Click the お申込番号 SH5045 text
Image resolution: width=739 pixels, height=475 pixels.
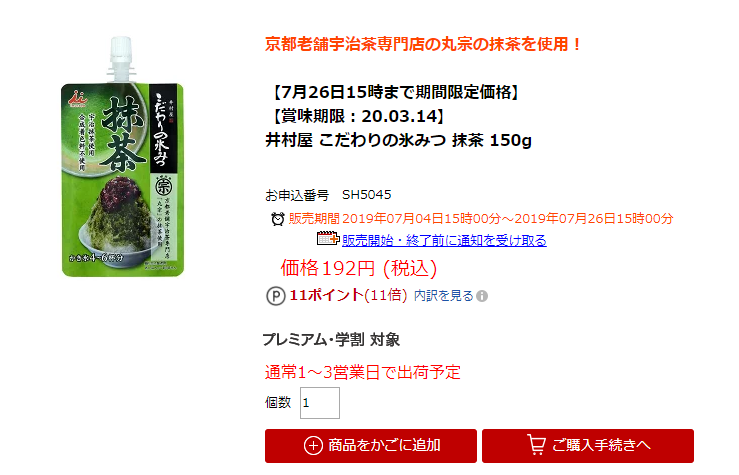tap(328, 195)
